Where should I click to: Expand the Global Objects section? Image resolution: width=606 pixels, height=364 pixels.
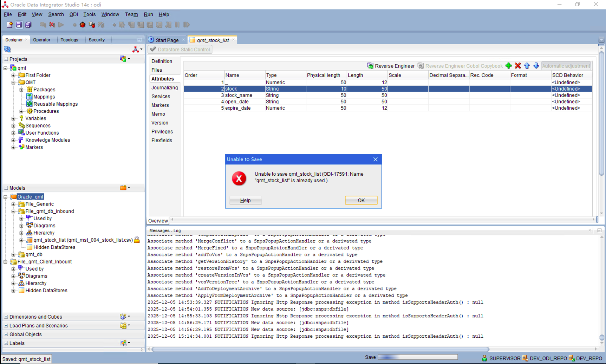pyautogui.click(x=6, y=334)
